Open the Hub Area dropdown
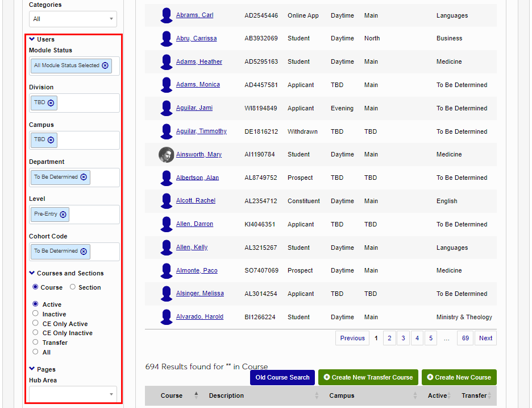This screenshot has width=532, height=408. 73,392
